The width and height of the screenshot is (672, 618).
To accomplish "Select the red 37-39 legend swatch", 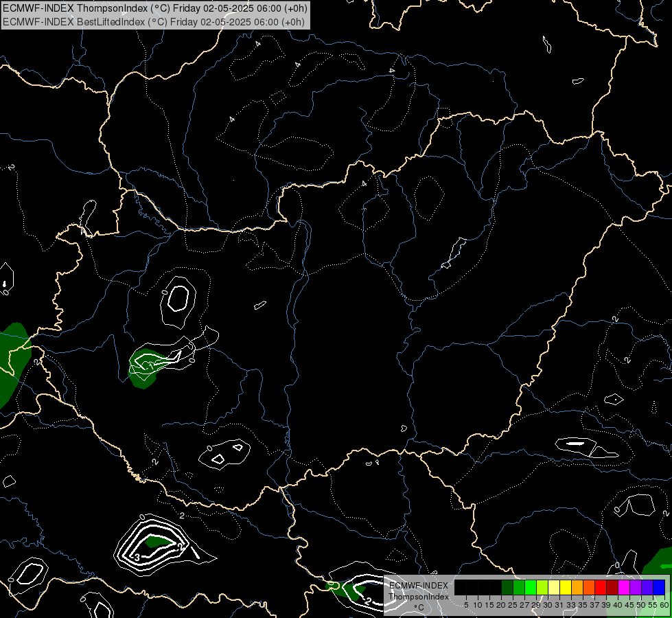I will click(601, 587).
